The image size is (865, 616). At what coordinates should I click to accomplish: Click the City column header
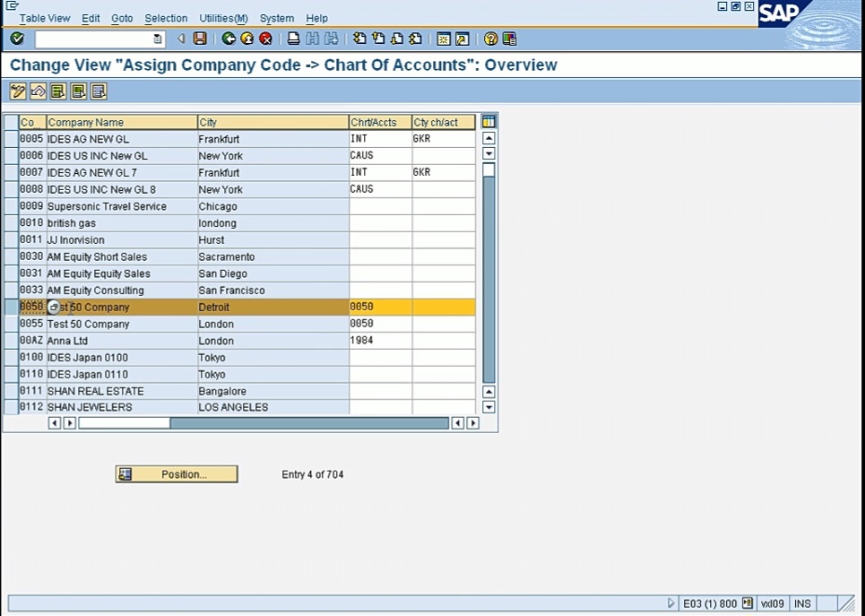tap(273, 122)
